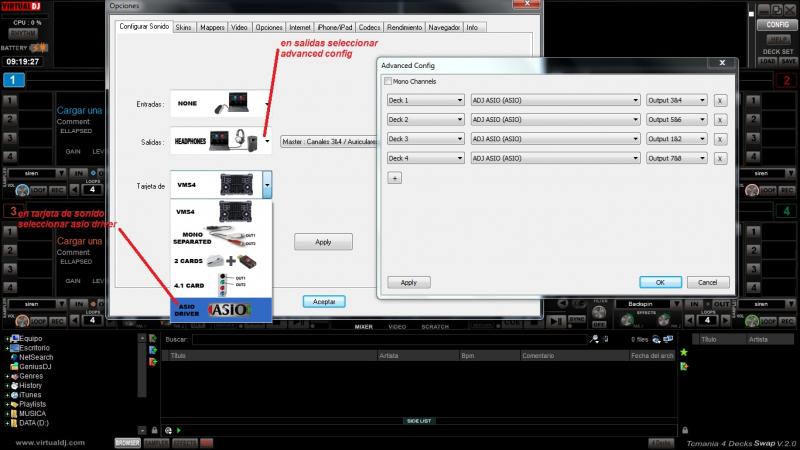Click loop length increase arrow on bottom right deck
The image size is (800, 450).
[725, 320]
